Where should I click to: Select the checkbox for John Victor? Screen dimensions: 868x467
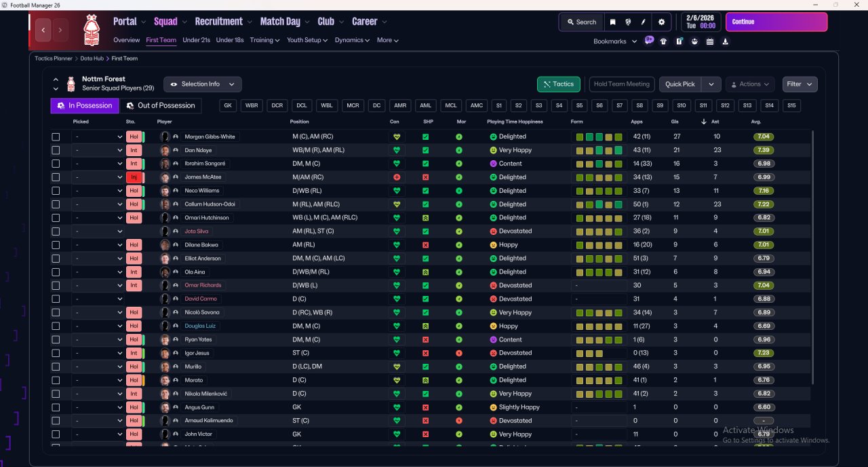[x=56, y=434]
